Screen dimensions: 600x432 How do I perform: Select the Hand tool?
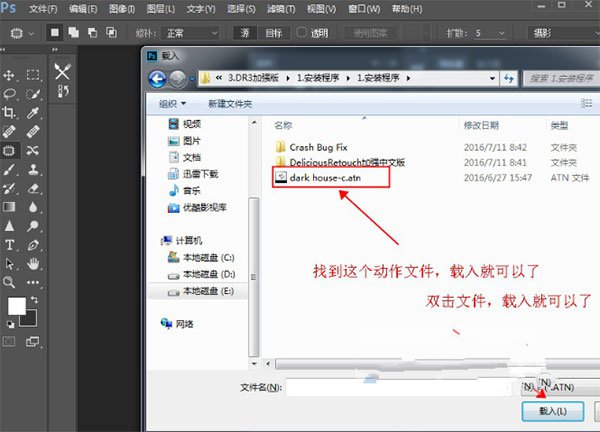click(x=33, y=264)
